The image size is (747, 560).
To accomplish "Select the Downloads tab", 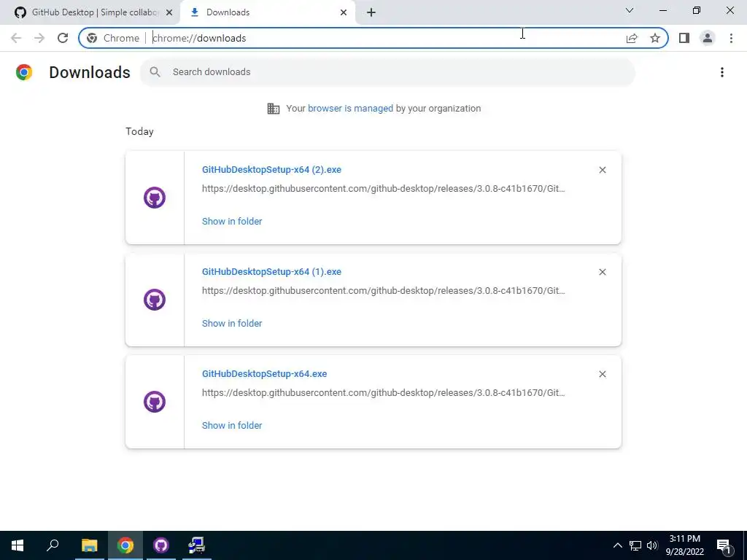I will coord(268,12).
